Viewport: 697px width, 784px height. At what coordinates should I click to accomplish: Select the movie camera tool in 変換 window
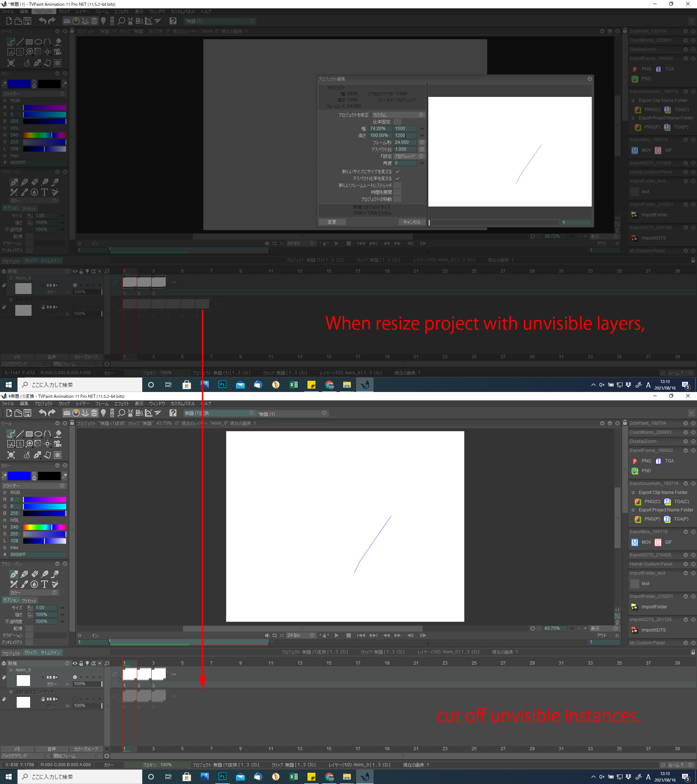point(58,444)
